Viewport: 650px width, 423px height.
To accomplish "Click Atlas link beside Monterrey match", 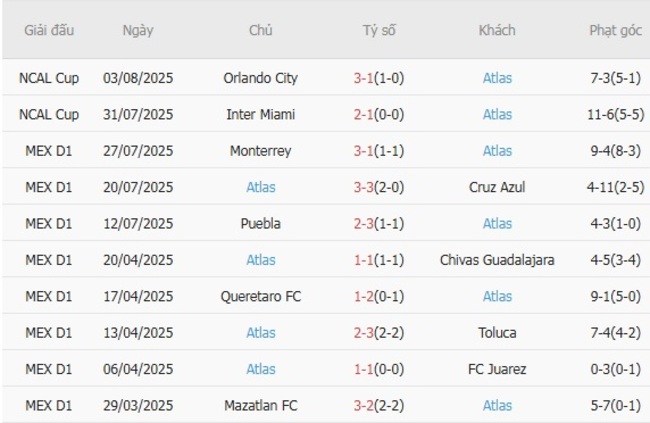I will (497, 151).
